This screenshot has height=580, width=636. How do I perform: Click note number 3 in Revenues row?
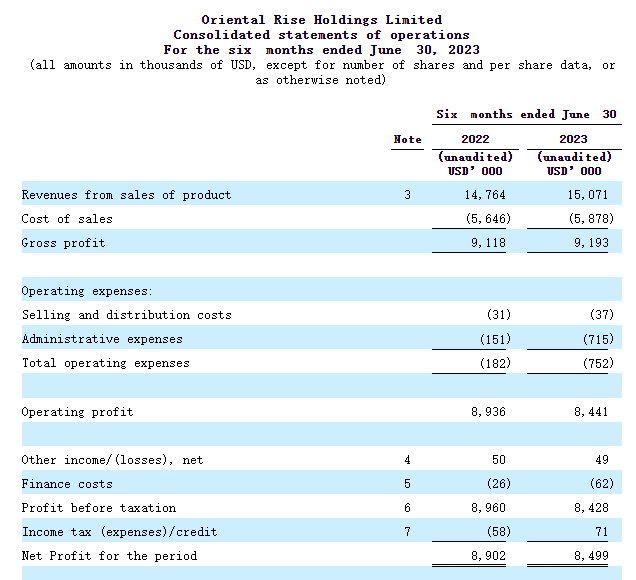(x=407, y=195)
